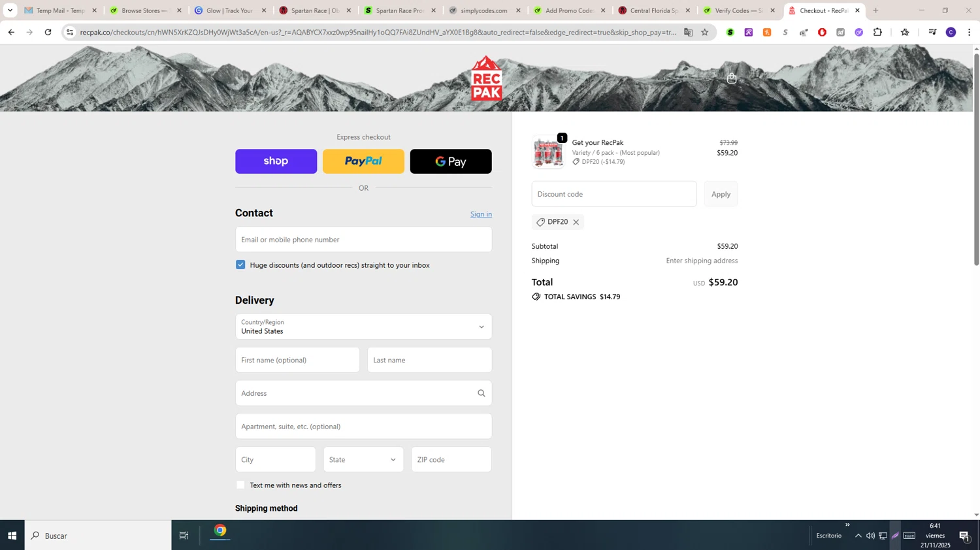Switch to the Browse Stores tab
Viewport: 980px width, 550px height.
145,10
